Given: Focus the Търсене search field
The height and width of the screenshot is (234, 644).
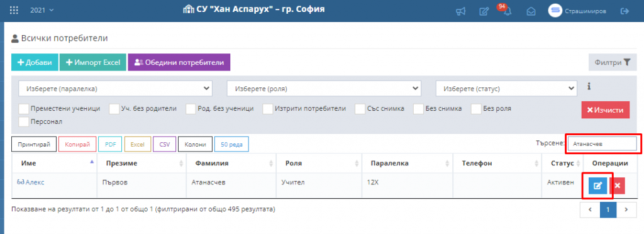Looking at the screenshot, I should click(602, 143).
